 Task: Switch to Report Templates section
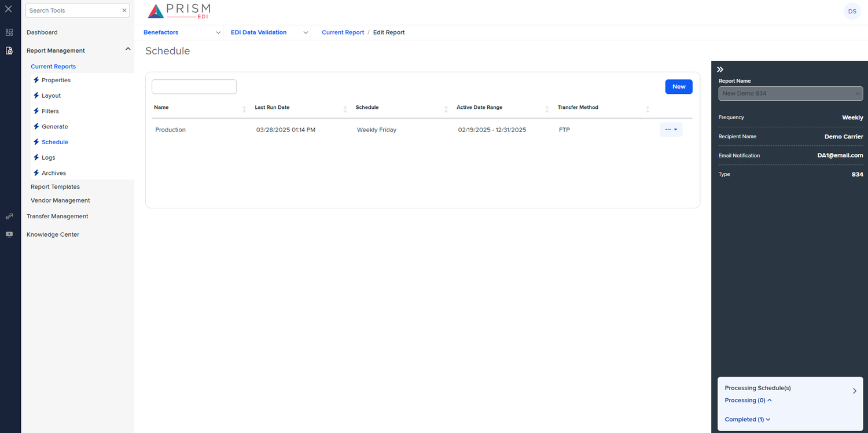coord(55,186)
